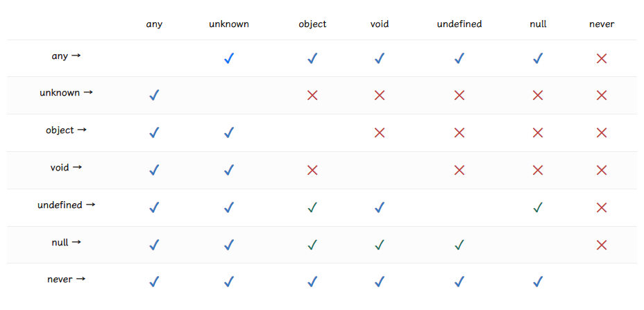This screenshot has height=310, width=644.
Task: Click the cross for void to undefined
Action: click(x=459, y=170)
